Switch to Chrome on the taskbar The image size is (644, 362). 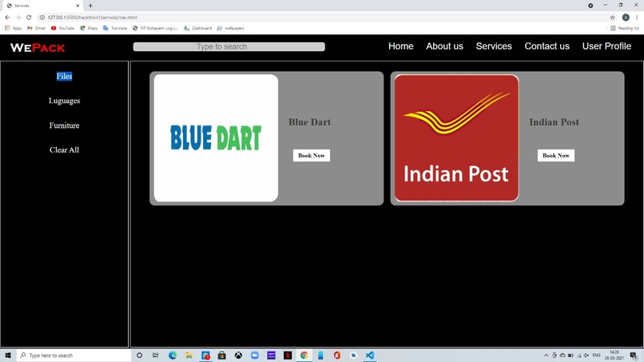(304, 355)
